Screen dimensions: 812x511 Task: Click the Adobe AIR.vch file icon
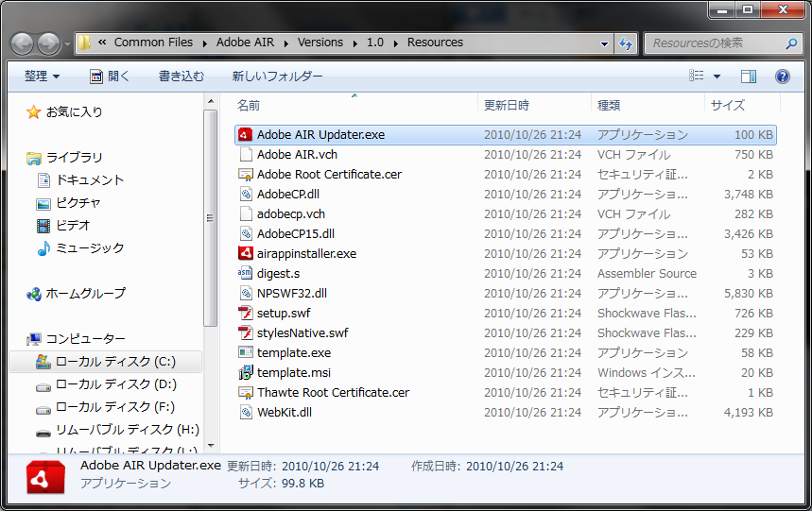[x=245, y=155]
